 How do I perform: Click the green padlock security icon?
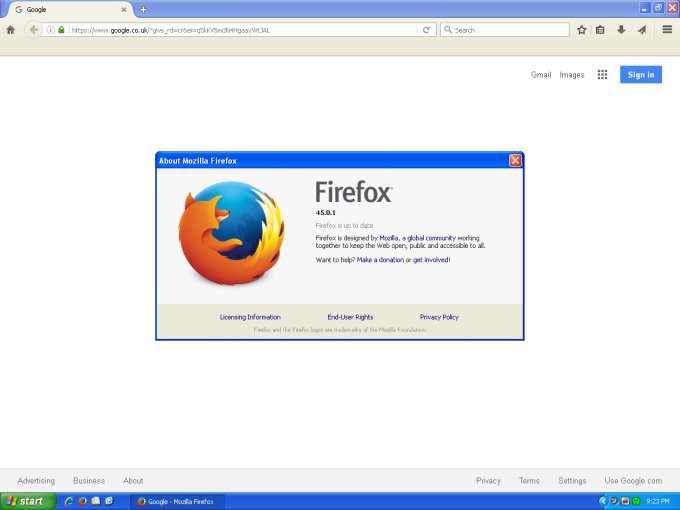[61, 30]
